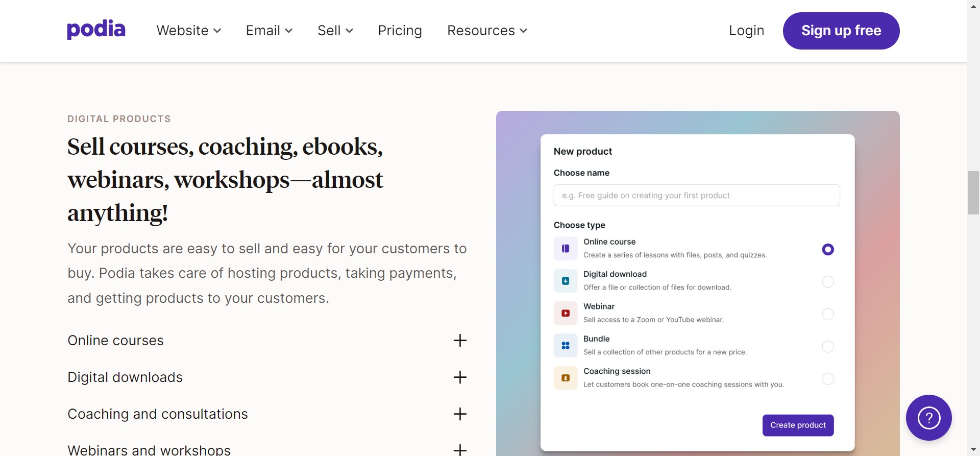Click the Coaching session product icon

click(x=566, y=378)
